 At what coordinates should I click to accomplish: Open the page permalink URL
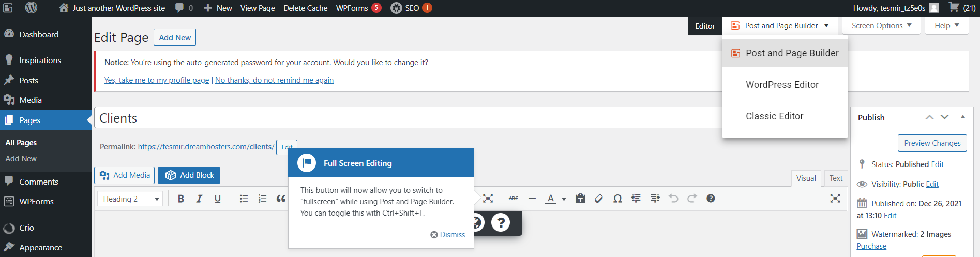(206, 147)
